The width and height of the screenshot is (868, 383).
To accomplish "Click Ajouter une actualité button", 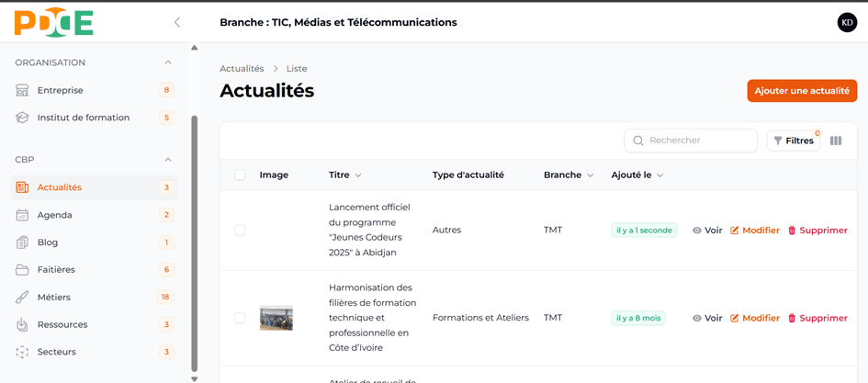I will click(801, 91).
